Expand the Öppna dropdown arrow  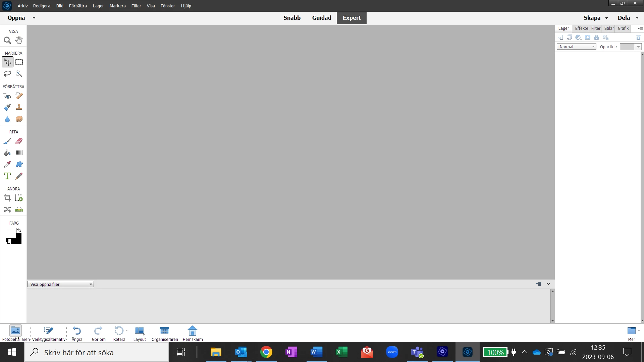point(34,18)
